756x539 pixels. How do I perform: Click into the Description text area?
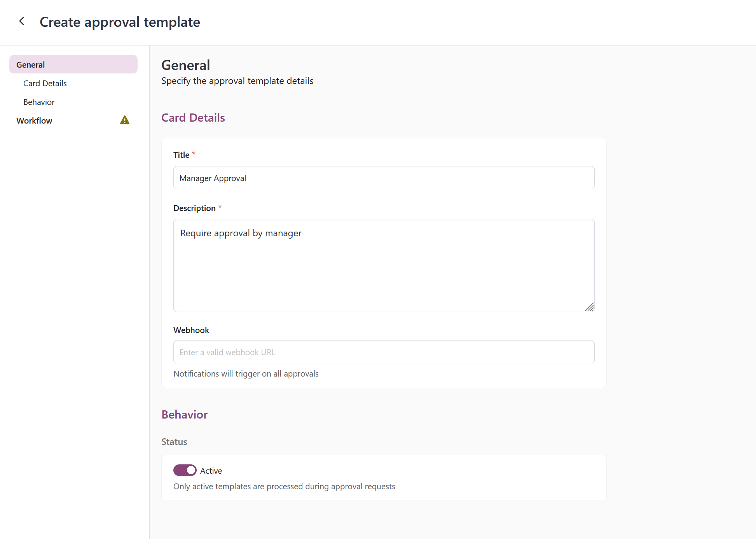[x=384, y=265]
